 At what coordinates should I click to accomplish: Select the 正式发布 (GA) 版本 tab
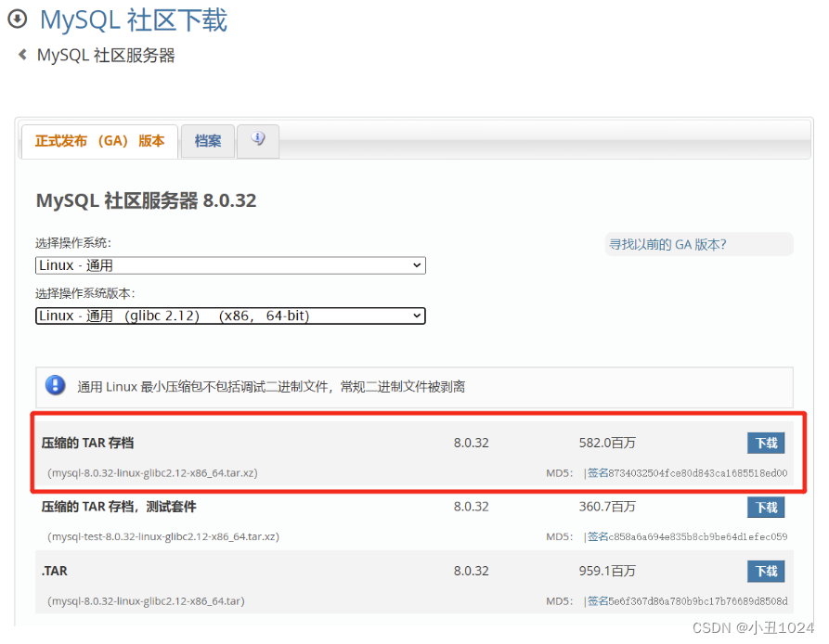click(99, 141)
